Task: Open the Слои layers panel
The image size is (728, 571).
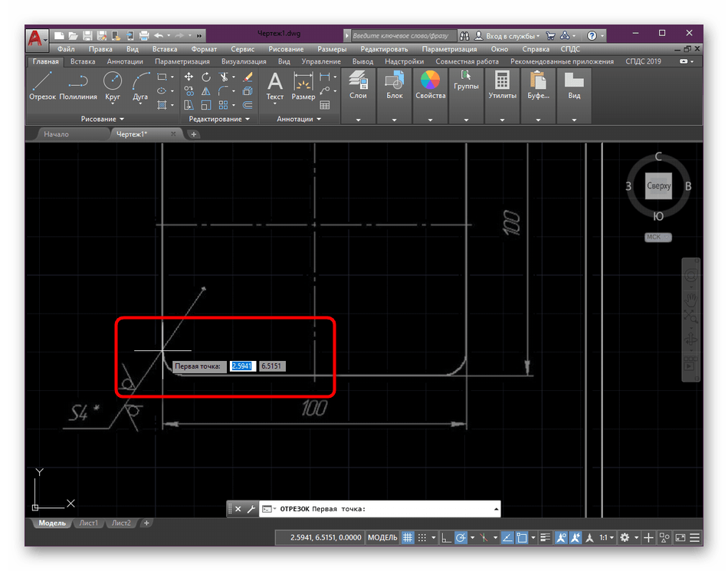Action: pyautogui.click(x=358, y=86)
